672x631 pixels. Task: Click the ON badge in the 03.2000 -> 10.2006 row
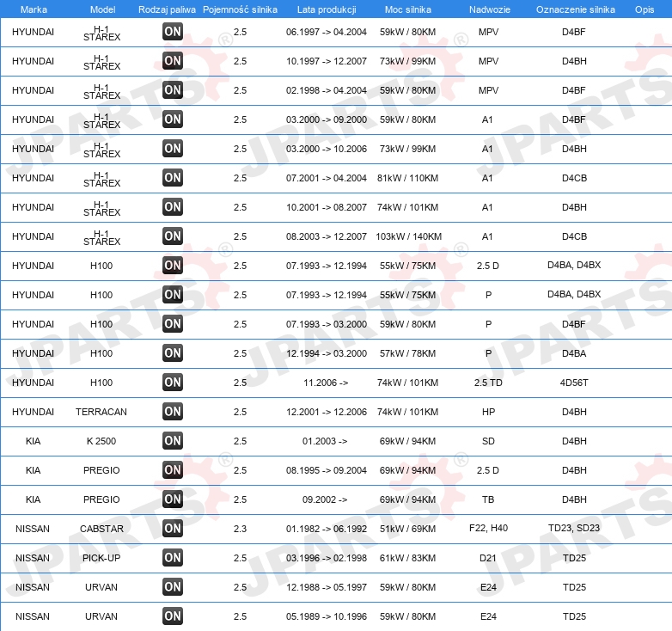pyautogui.click(x=173, y=149)
